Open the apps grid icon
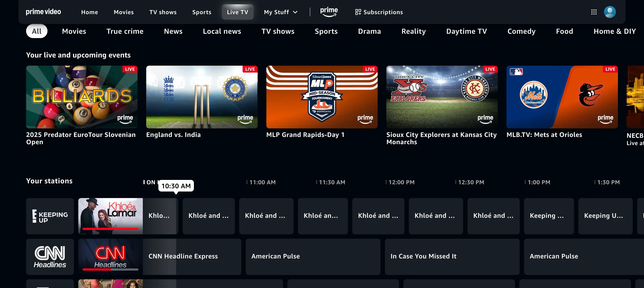 point(594,12)
